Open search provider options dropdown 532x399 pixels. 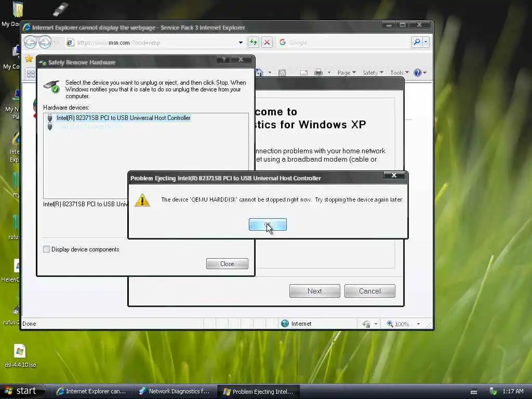point(426,42)
